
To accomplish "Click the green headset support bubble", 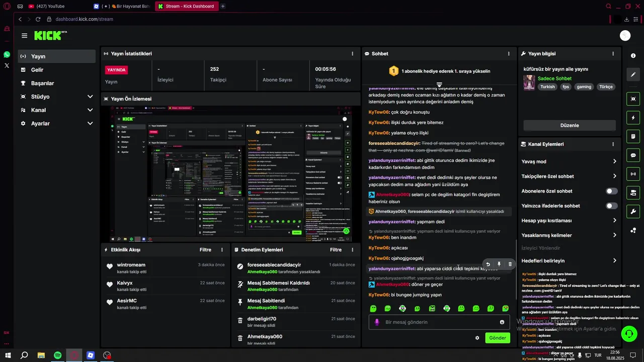I will pos(629,333).
